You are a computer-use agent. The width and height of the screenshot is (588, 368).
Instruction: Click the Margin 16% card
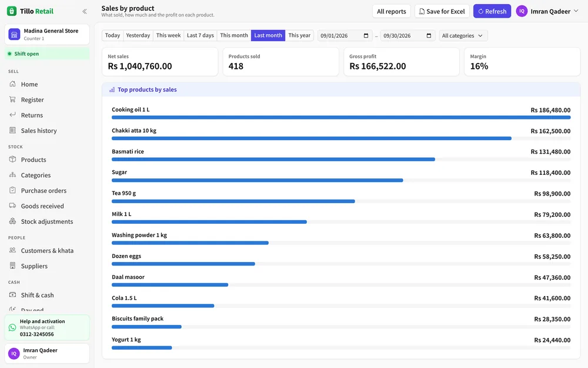[x=522, y=62]
